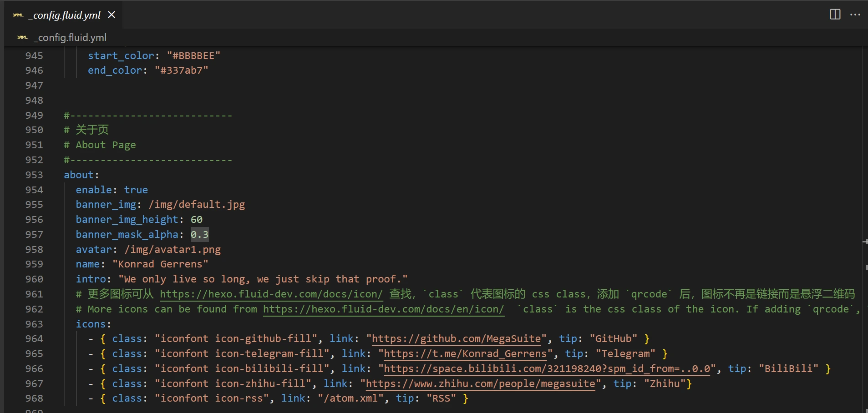
Task: Close the _config.fluid.yml tab
Action: (x=112, y=15)
